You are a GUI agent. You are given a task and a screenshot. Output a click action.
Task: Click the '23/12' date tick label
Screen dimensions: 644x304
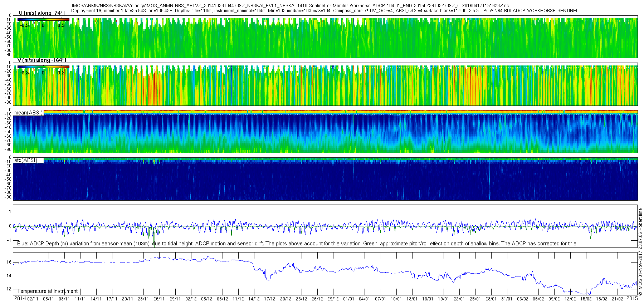(302, 299)
